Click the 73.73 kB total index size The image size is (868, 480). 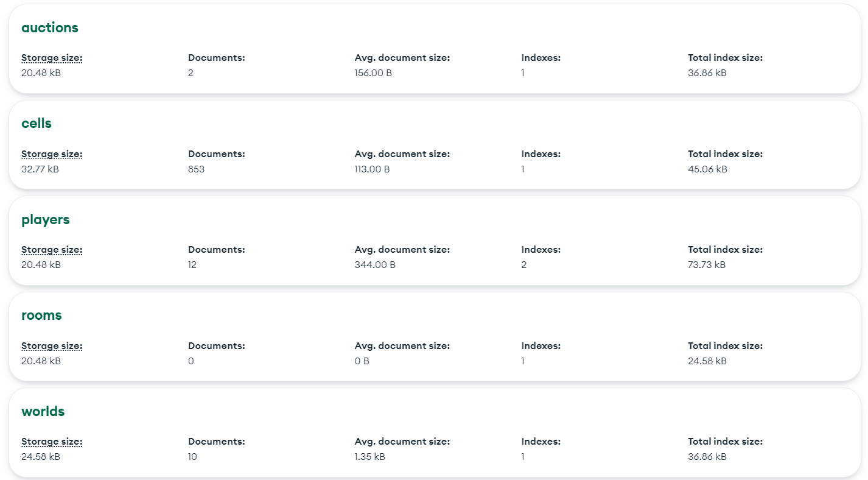pyautogui.click(x=707, y=265)
